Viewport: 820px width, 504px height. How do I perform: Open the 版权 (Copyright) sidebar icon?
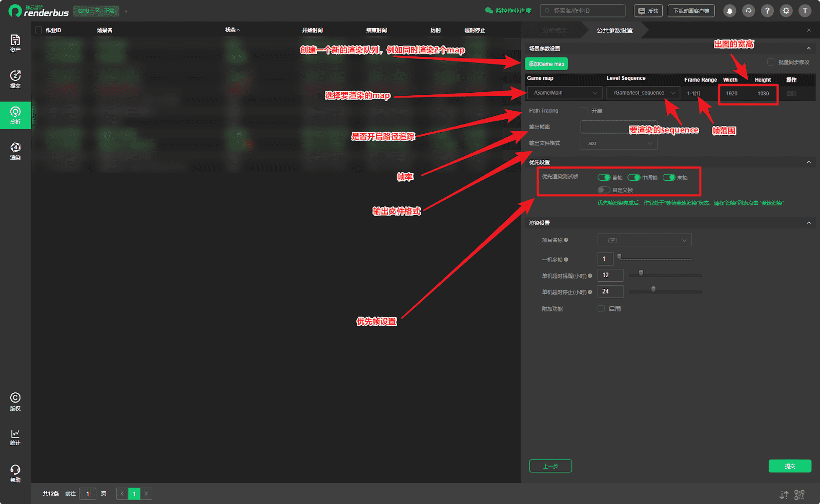15,402
